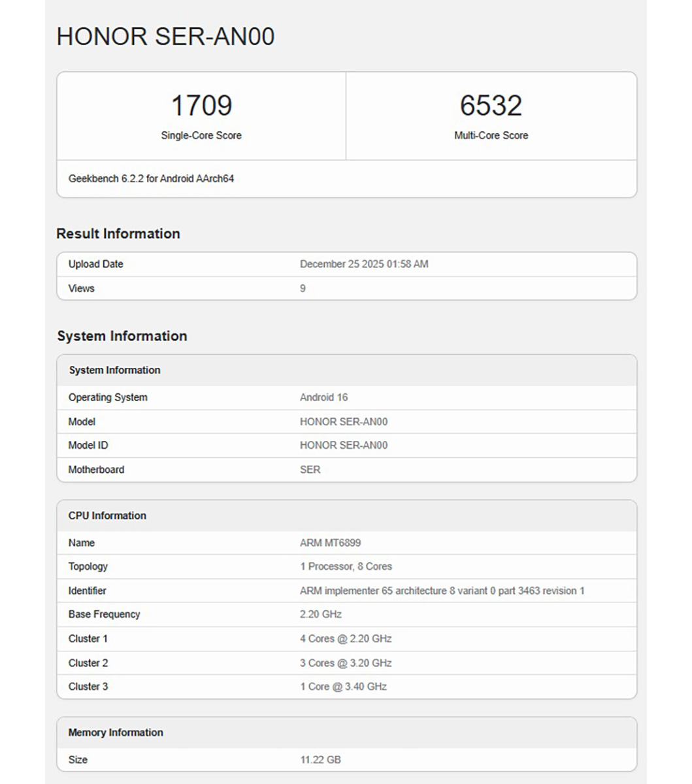Click the Topology value 1 Processor, 8 Cores

pos(346,566)
